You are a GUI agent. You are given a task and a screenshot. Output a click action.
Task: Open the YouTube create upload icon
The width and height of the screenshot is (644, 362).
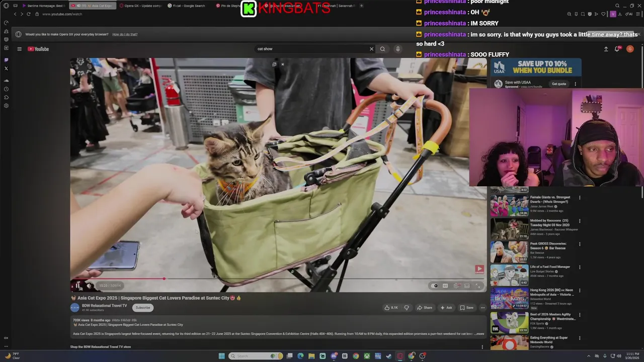tap(606, 49)
